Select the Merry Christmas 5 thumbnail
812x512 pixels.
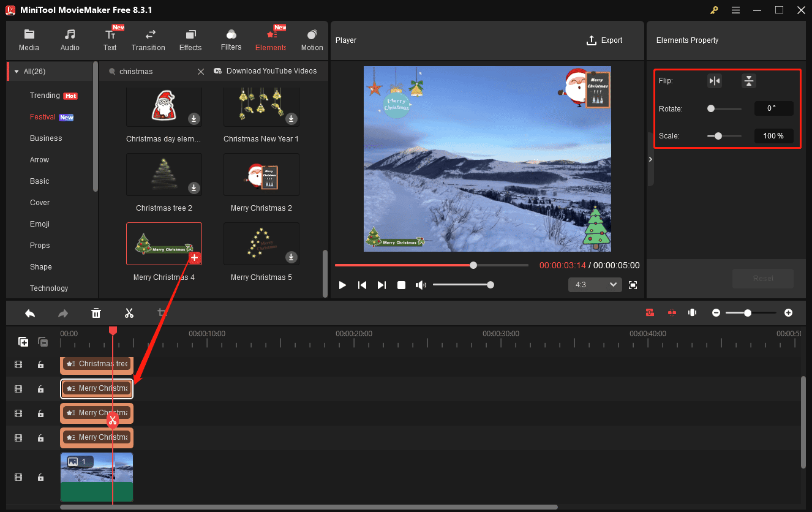(x=261, y=243)
